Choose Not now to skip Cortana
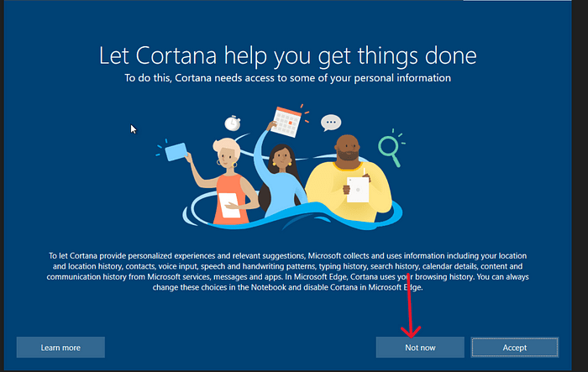This screenshot has height=372, width=588. click(420, 348)
